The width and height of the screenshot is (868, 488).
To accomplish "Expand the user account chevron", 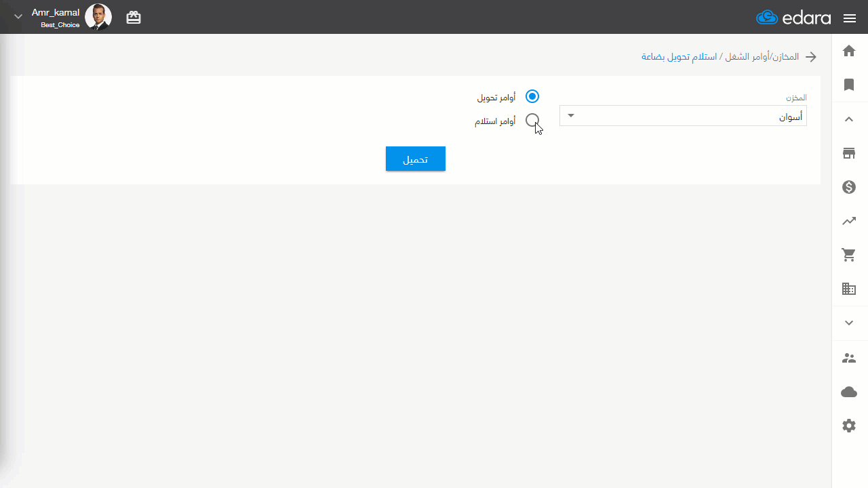I will click(18, 17).
